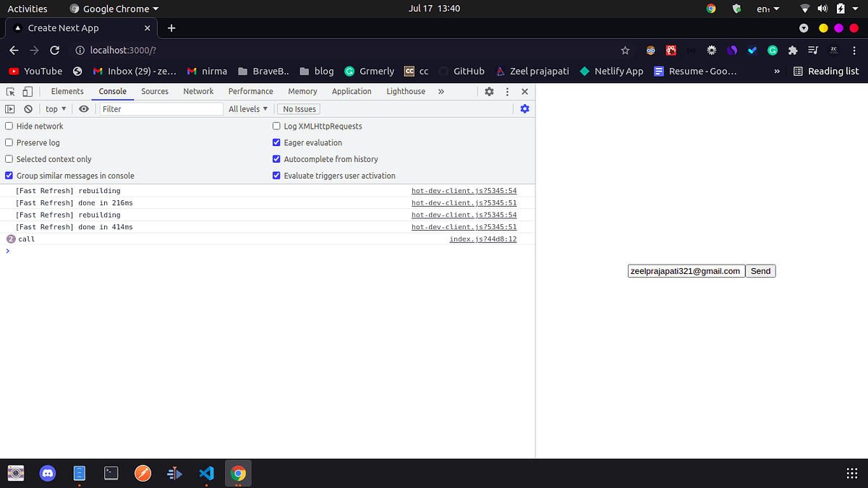Click the blue console settings gear
Viewport: 868px width, 488px height.
coord(525,109)
